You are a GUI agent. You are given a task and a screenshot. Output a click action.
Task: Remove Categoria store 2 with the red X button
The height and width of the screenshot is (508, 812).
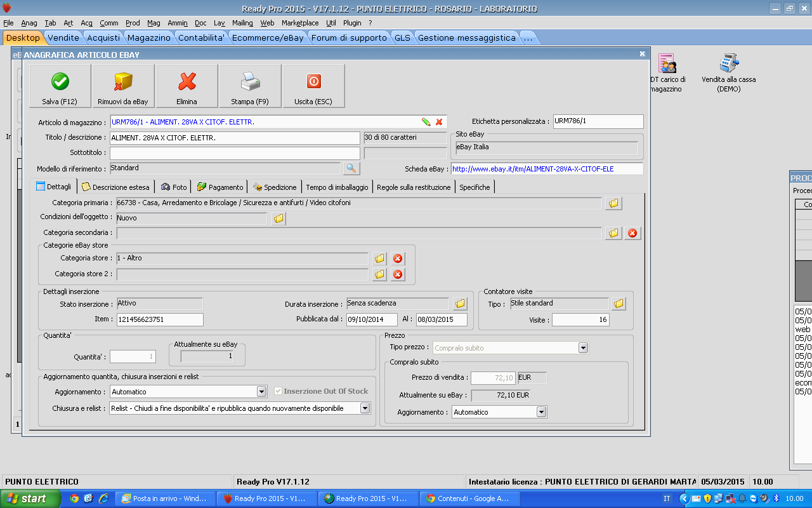coord(398,274)
